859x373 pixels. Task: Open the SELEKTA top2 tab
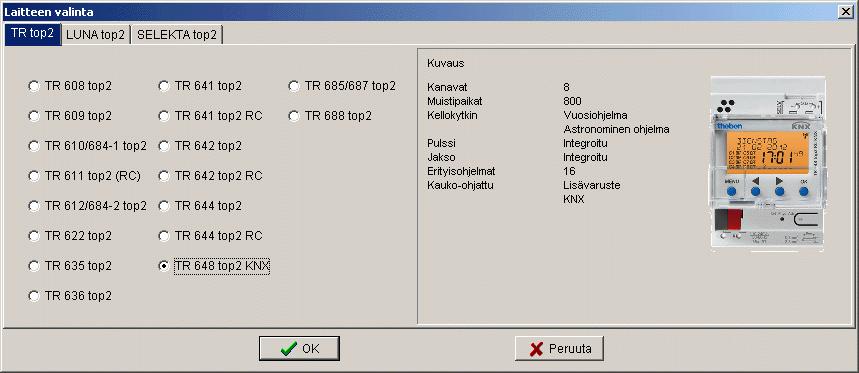(x=176, y=35)
